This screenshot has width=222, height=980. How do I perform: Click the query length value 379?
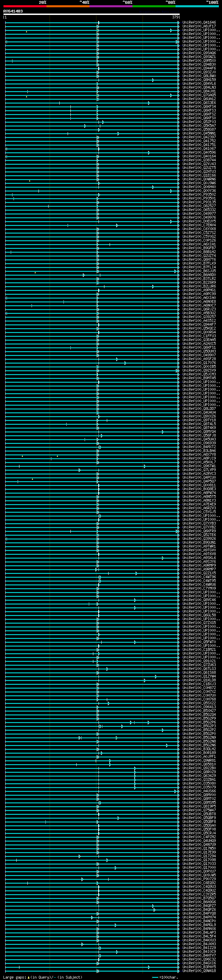175,17
